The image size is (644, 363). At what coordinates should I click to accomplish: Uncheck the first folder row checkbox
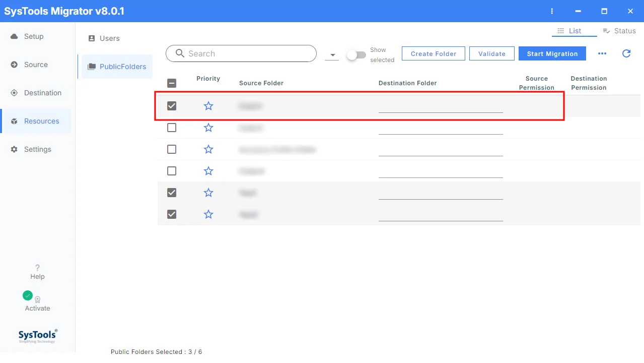(172, 106)
